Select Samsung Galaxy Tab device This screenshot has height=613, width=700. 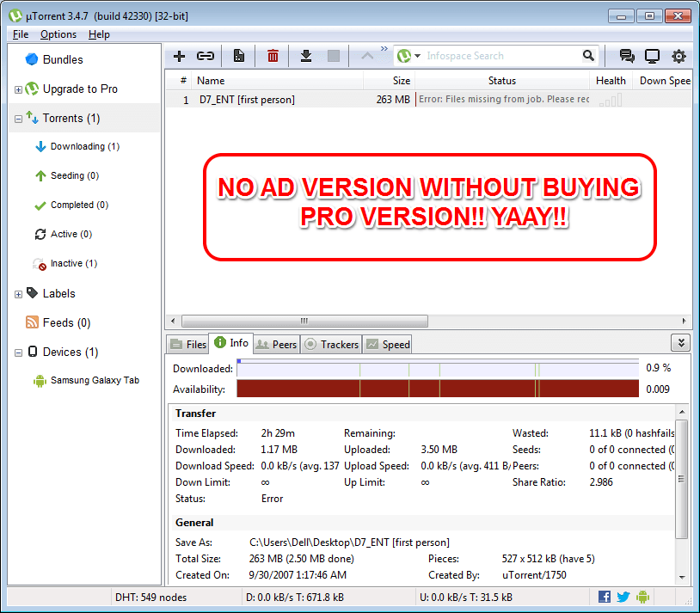(95, 380)
